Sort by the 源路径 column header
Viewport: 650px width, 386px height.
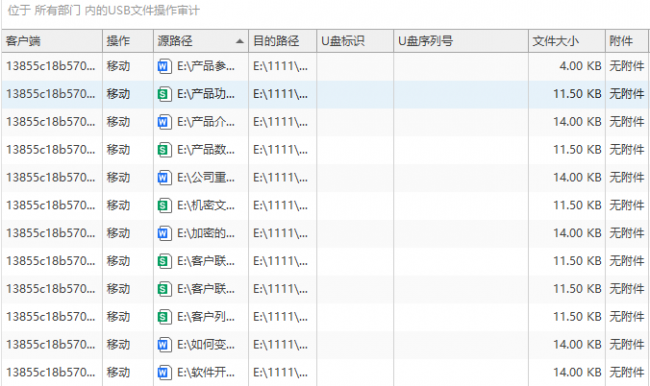click(x=201, y=41)
